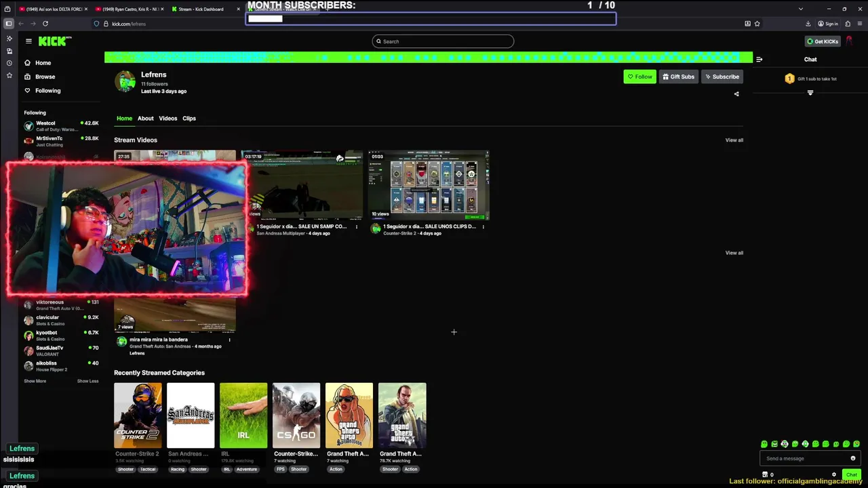
Task: Insert the first green emote
Action: tap(764, 444)
